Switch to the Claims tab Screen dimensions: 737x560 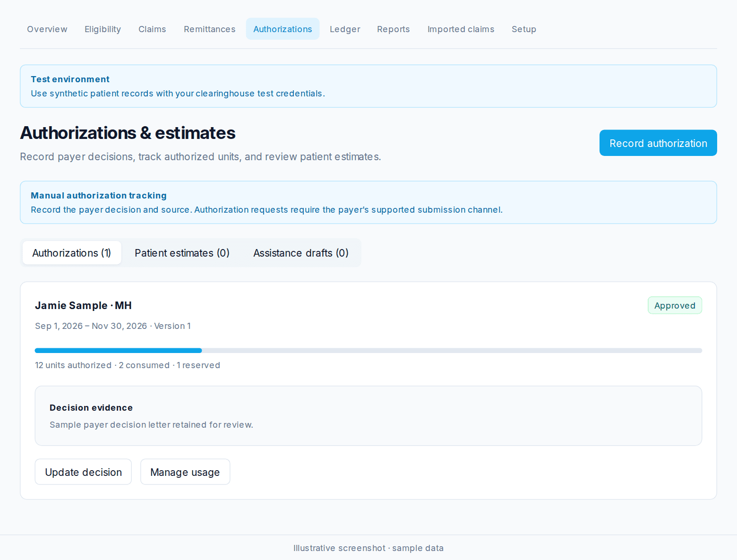[152, 29]
